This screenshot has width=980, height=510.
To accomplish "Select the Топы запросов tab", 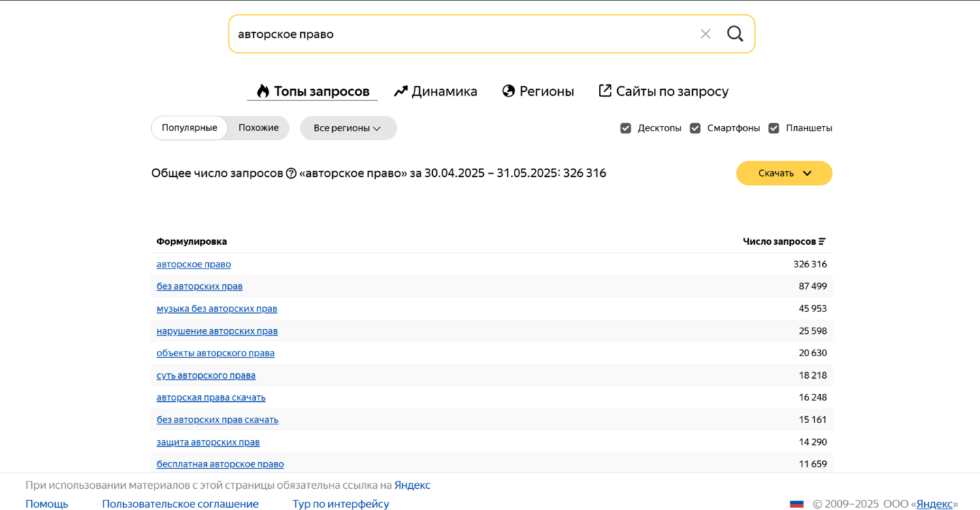I will tap(312, 91).
